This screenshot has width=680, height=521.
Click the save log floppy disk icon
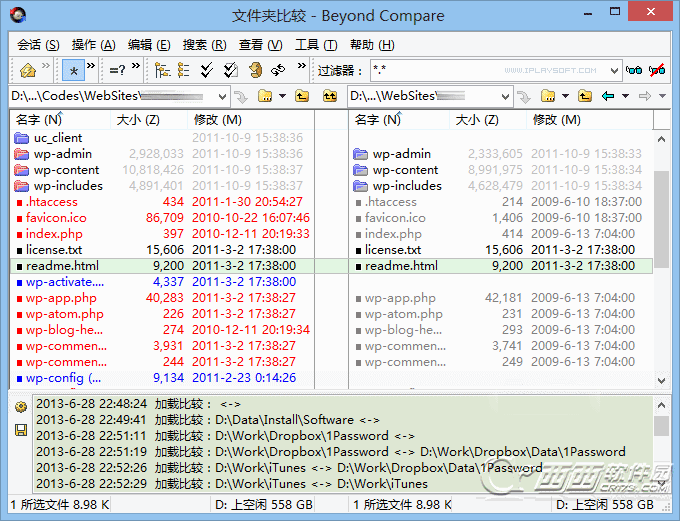(21, 430)
